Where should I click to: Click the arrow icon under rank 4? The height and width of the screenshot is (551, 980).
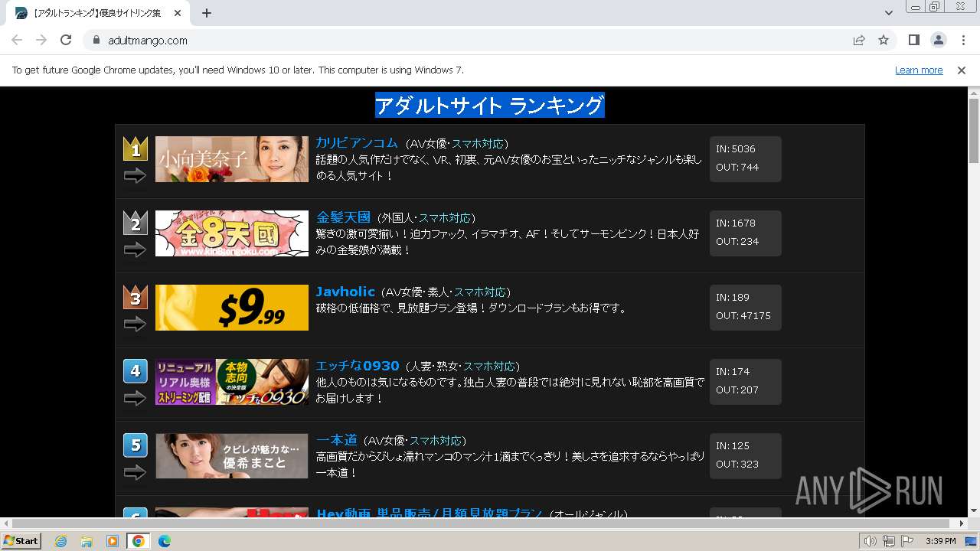[x=135, y=399]
